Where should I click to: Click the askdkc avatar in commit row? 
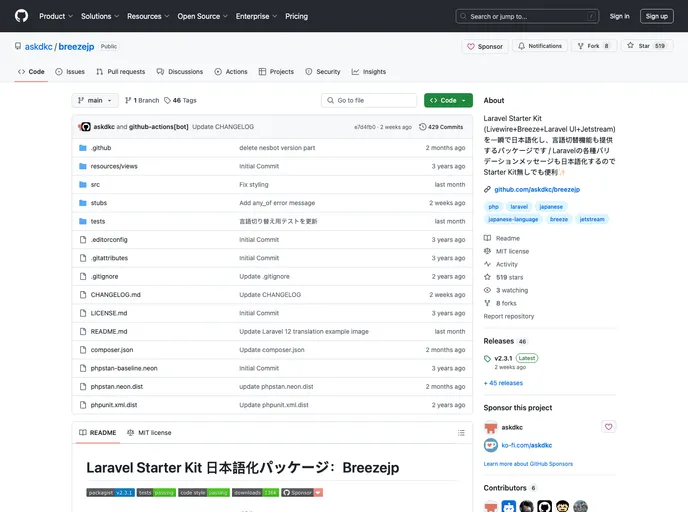point(85,127)
